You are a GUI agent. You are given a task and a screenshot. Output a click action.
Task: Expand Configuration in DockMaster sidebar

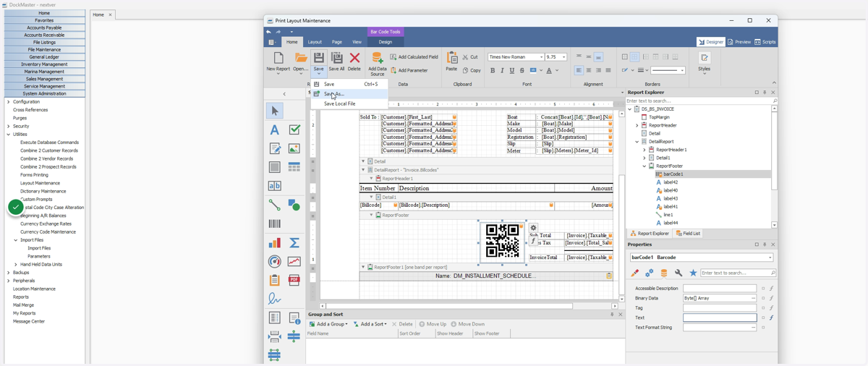pos(9,102)
